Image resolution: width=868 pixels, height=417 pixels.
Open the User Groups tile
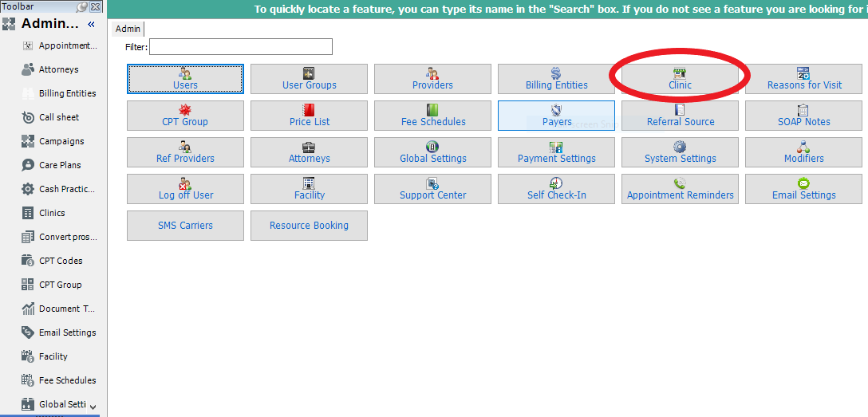[309, 79]
